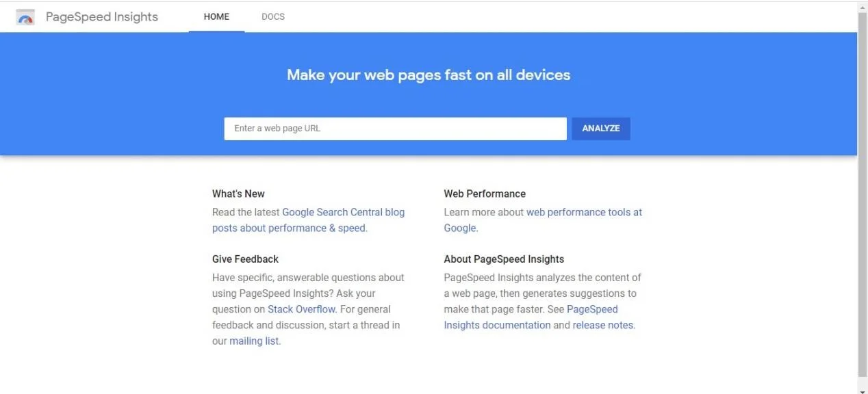Switch to the HOME tab
Viewport: 868px width, 394px height.
click(x=216, y=16)
